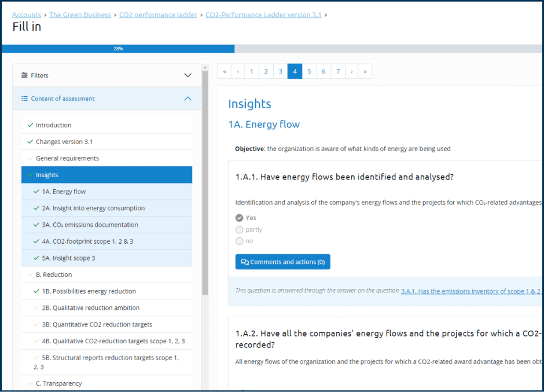This screenshot has width=544, height=392.
Task: Expand the Filters panel
Action: (x=188, y=75)
